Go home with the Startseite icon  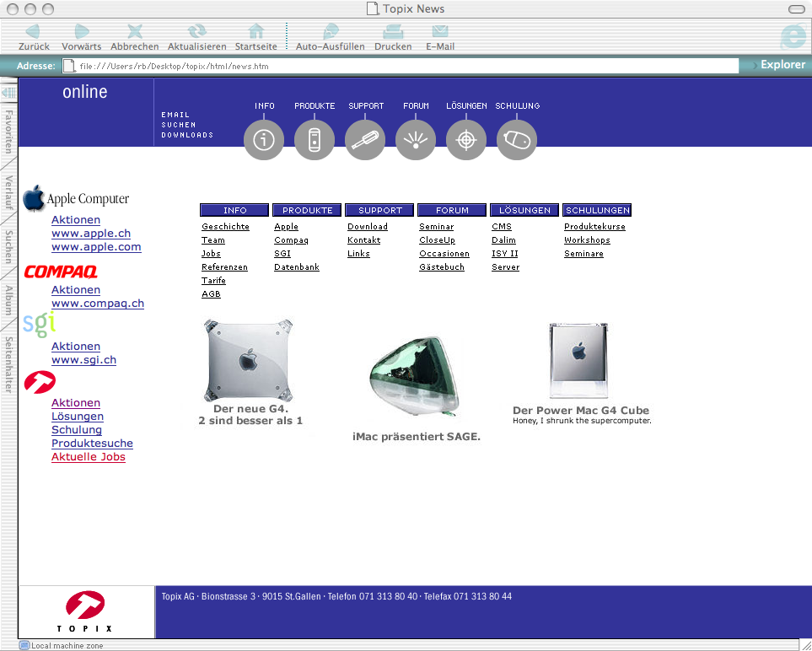[x=256, y=31]
